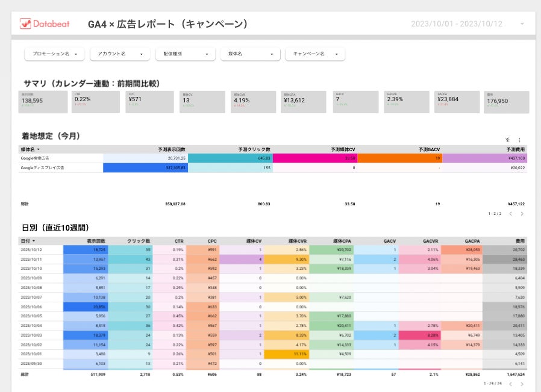Click the クリック数 column header
Viewport: 541px width, 392px height.
[x=139, y=241]
